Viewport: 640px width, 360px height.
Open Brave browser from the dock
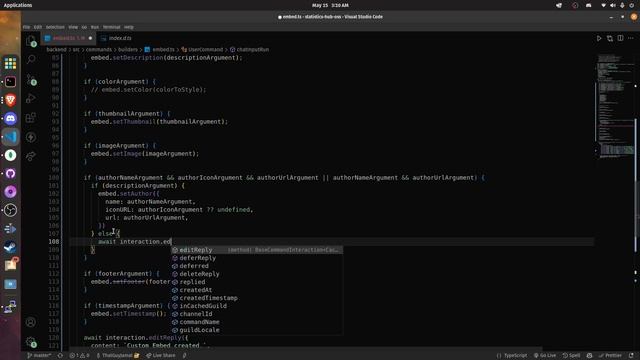11,100
